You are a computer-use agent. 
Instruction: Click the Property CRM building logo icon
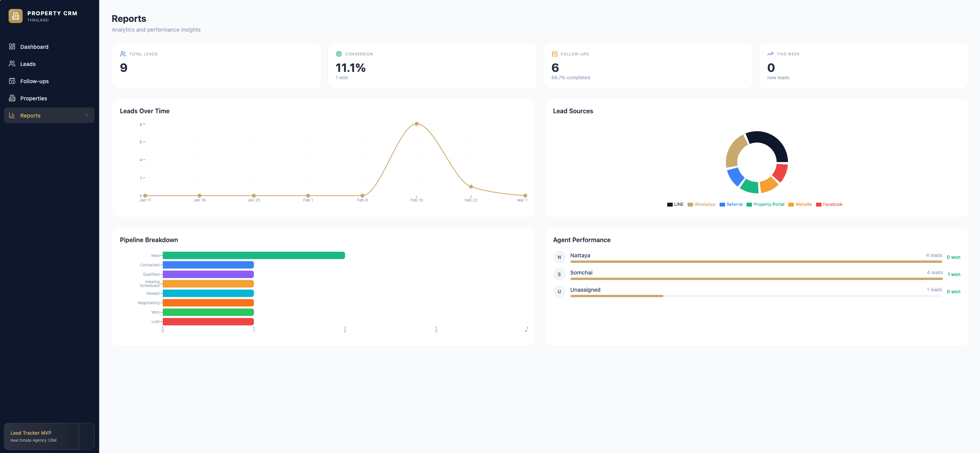[x=16, y=16]
